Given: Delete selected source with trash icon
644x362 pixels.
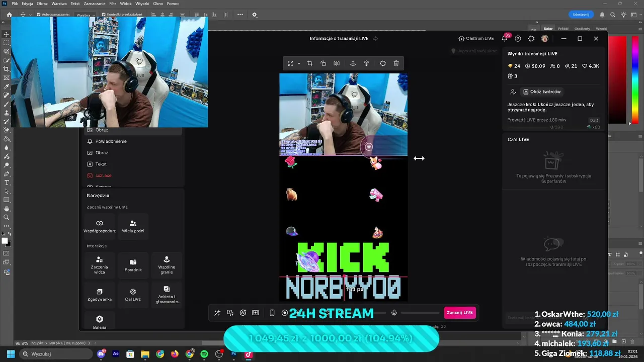Looking at the screenshot, I should point(396,63).
